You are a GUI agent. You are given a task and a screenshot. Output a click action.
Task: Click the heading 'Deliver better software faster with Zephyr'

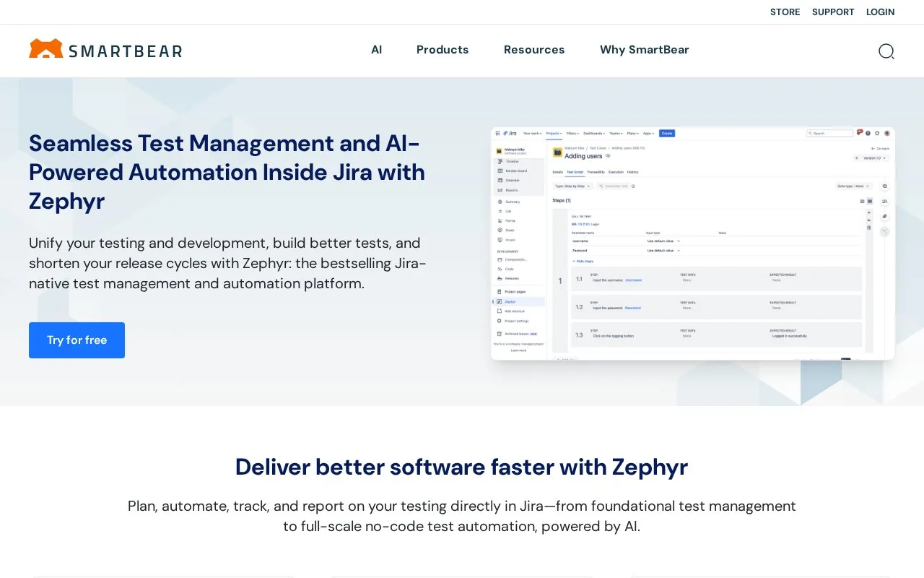462,467
